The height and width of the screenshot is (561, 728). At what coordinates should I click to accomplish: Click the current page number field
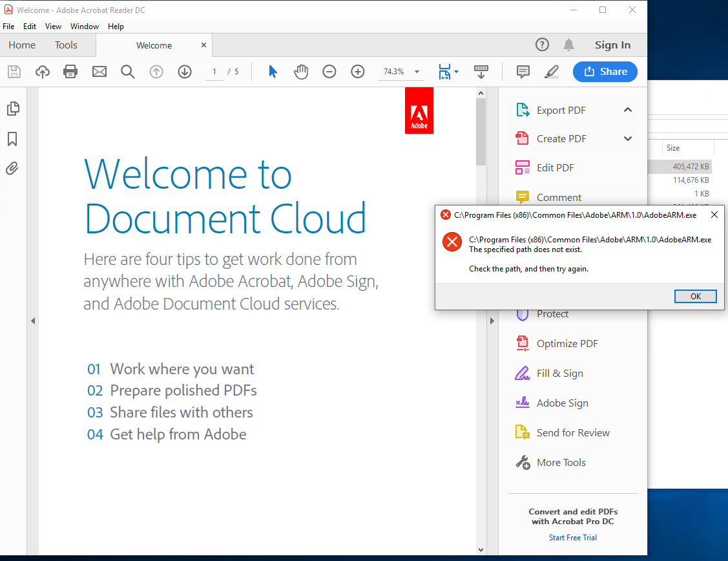tap(214, 72)
